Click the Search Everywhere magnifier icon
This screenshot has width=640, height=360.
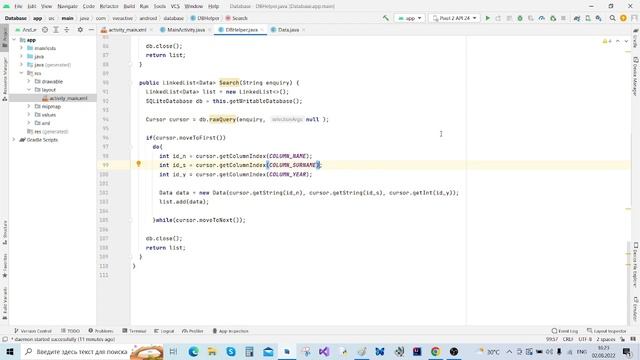[x=612, y=18]
